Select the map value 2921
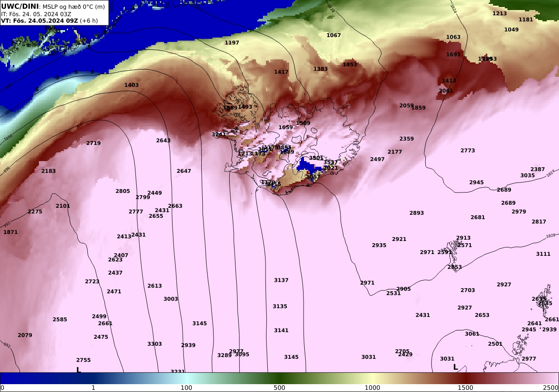This screenshot has width=559, height=392. tap(399, 239)
